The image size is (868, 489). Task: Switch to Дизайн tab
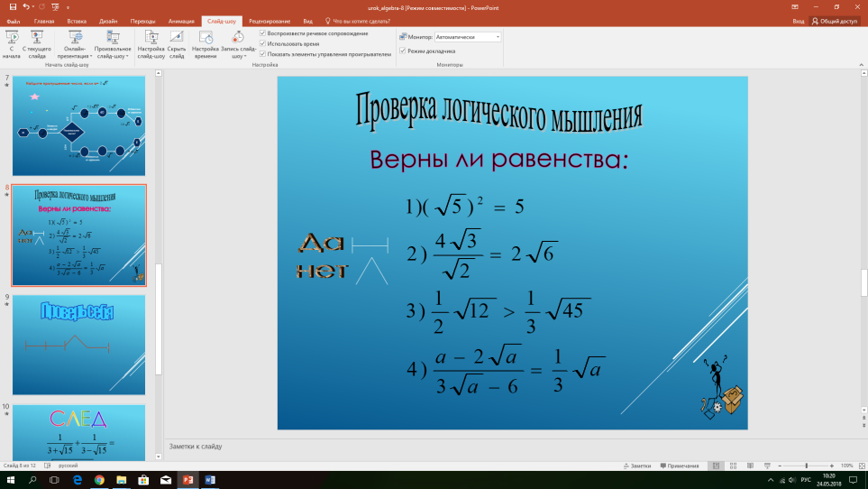click(x=108, y=21)
